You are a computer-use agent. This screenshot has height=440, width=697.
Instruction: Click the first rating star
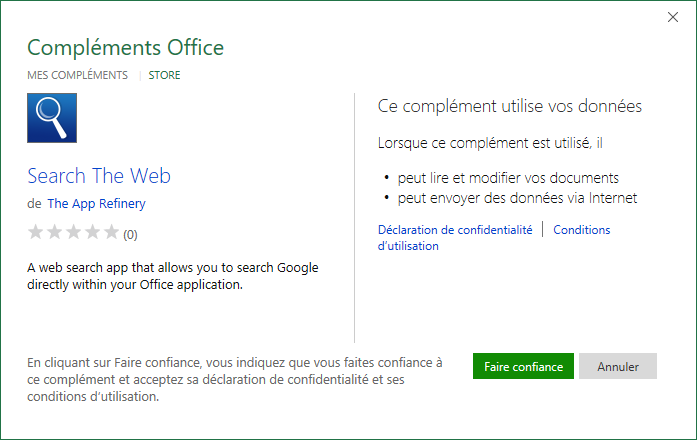click(36, 232)
